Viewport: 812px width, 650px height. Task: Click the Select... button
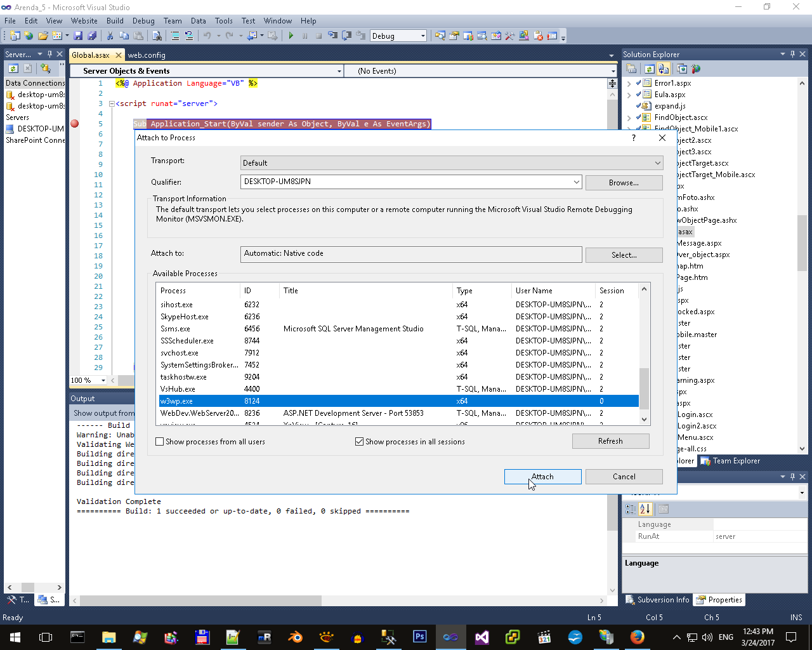coord(624,255)
